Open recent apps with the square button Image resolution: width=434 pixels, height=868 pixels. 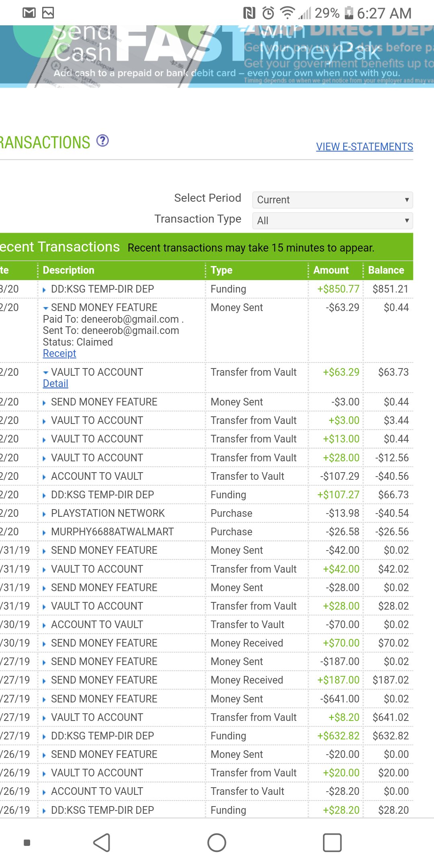pos(332,842)
